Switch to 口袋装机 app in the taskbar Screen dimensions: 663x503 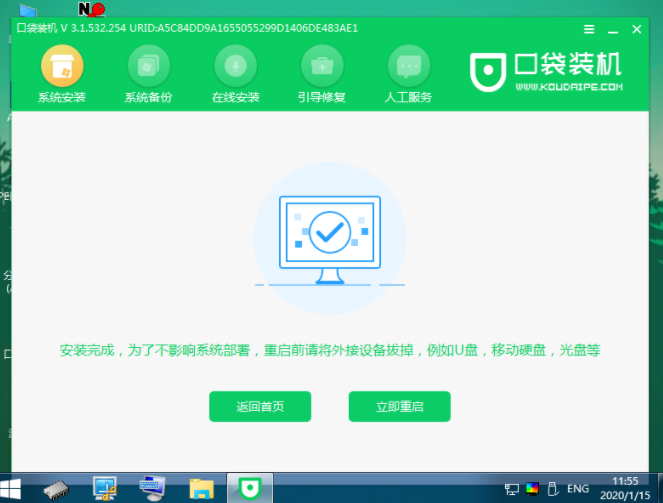click(249, 488)
